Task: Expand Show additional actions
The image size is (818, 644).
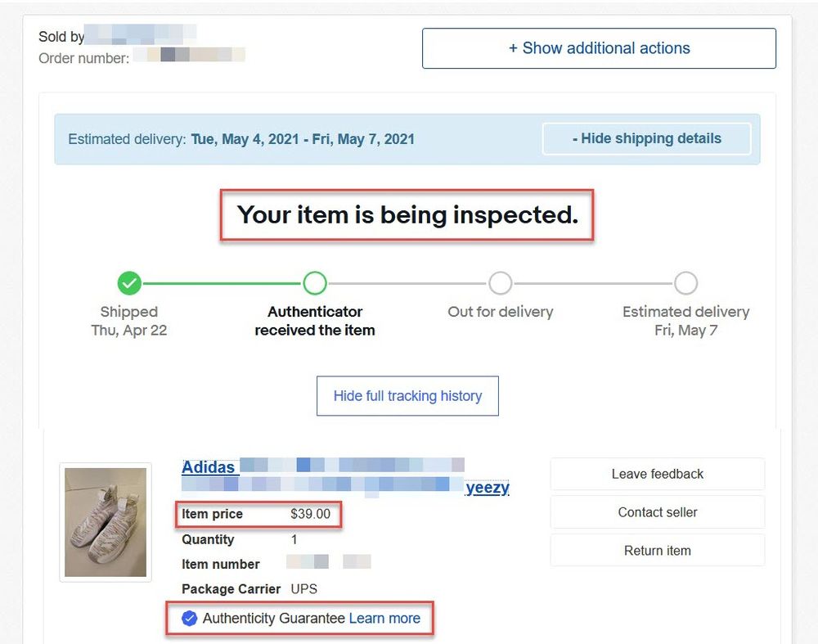Action: coord(599,48)
